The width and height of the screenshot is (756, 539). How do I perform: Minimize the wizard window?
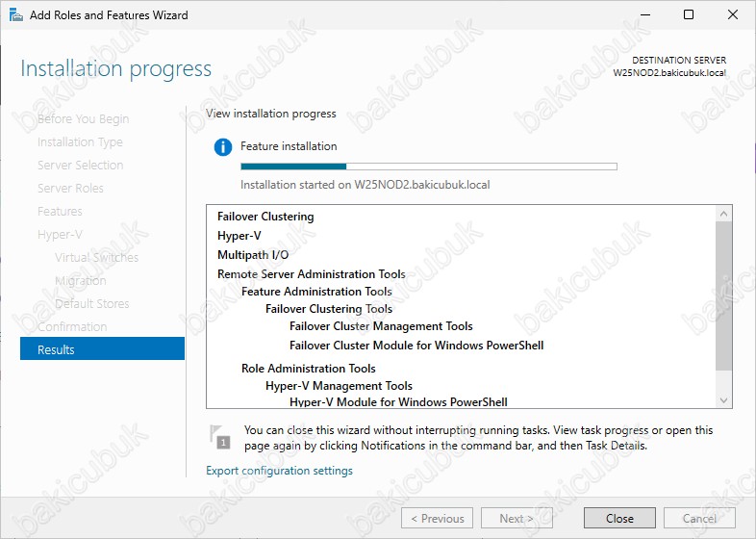(x=645, y=15)
